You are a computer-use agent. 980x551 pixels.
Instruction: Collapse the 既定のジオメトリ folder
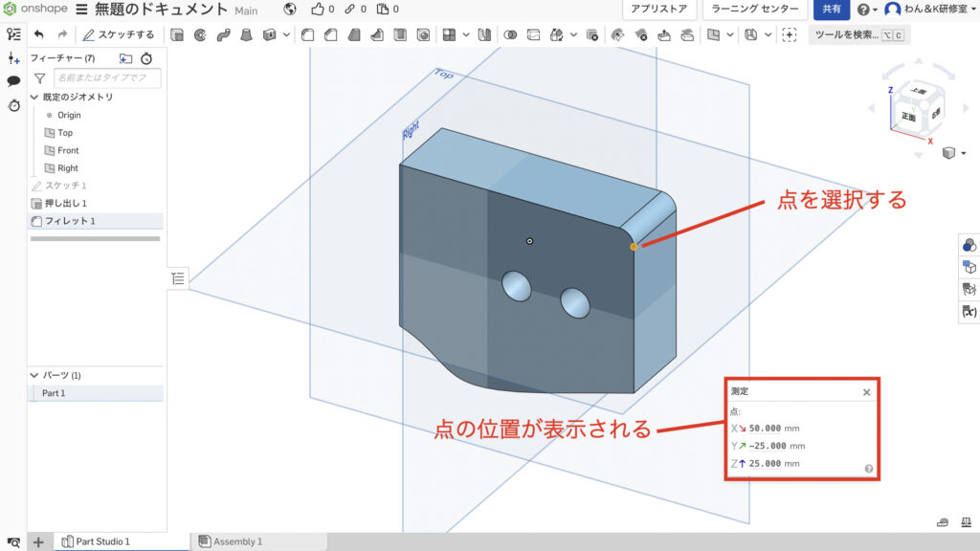tap(34, 98)
